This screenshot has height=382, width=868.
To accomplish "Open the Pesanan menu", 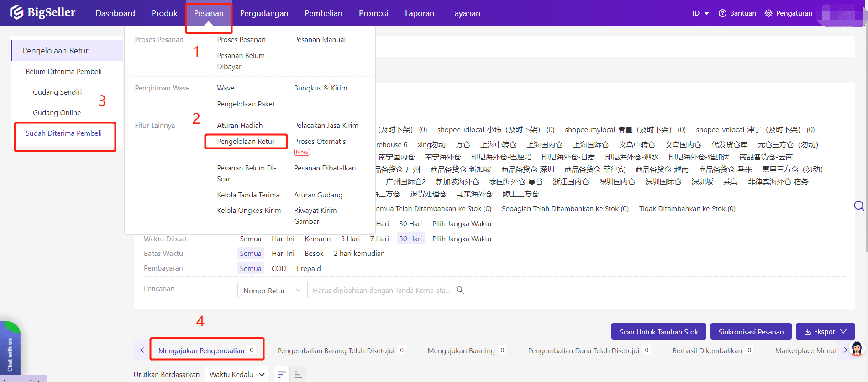I will [209, 13].
